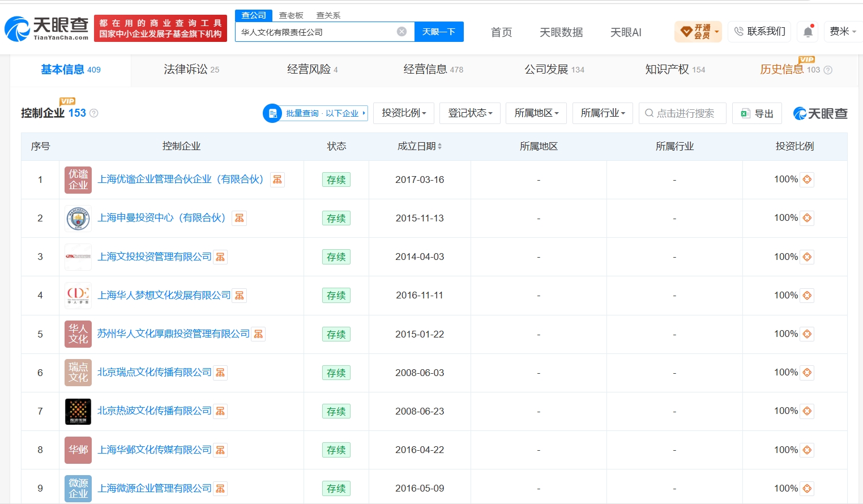This screenshot has height=504, width=863.
Task: Open 上海申曼投资中心 company link
Action: [162, 218]
